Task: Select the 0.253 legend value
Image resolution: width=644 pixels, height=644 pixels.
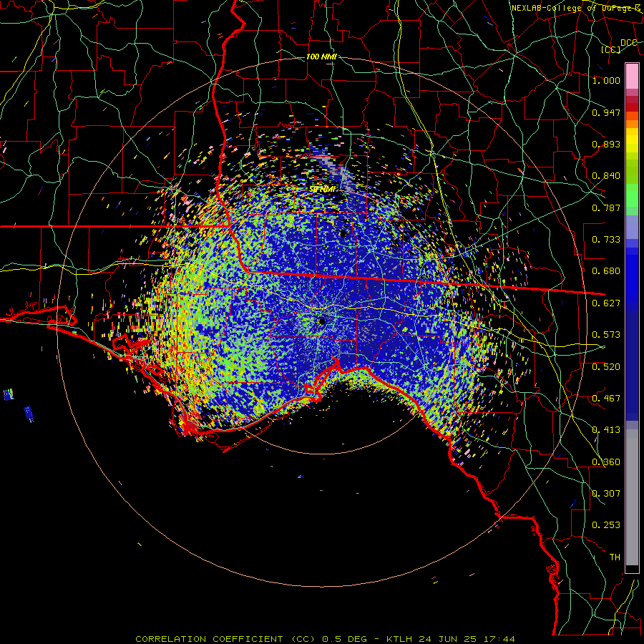Action: coord(606,525)
